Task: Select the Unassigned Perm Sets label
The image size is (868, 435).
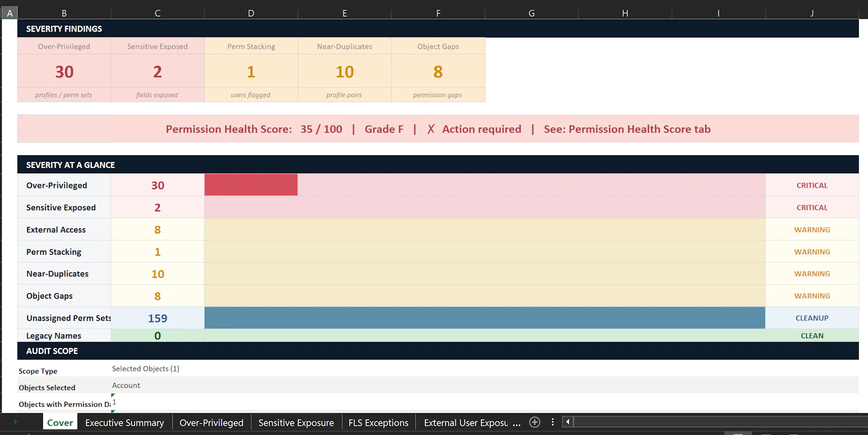Action: point(64,318)
